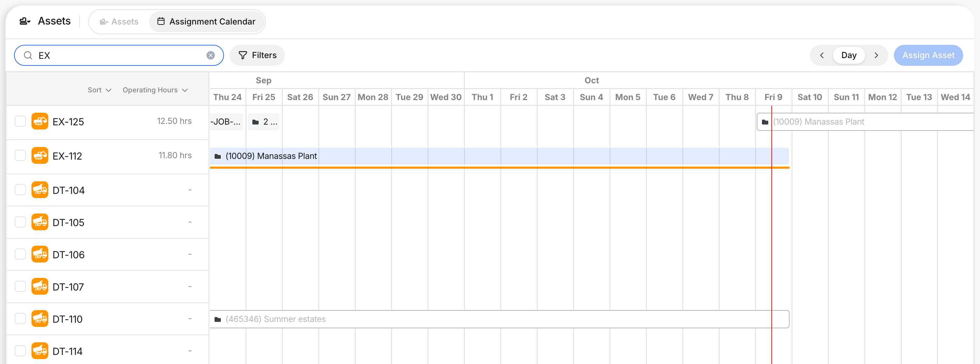This screenshot has height=364, width=980.
Task: Focus the asset search field
Action: click(x=119, y=56)
